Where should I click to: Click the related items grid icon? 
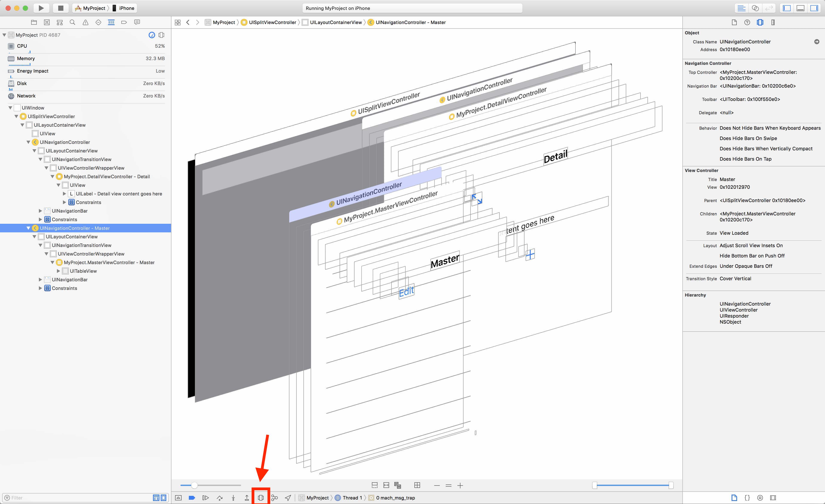coord(177,22)
